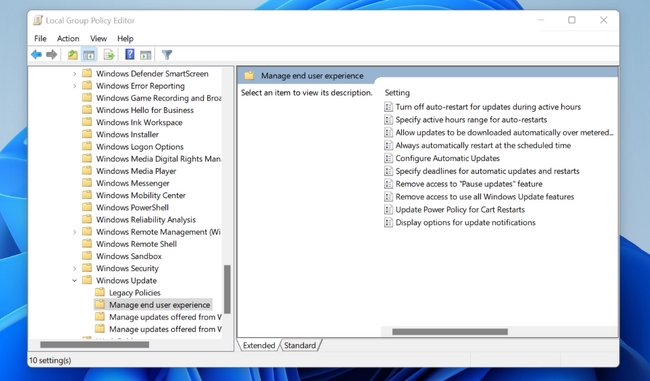The height and width of the screenshot is (381, 650).
Task: Click the icon beside Configure Automatic Updates
Action: pos(388,158)
